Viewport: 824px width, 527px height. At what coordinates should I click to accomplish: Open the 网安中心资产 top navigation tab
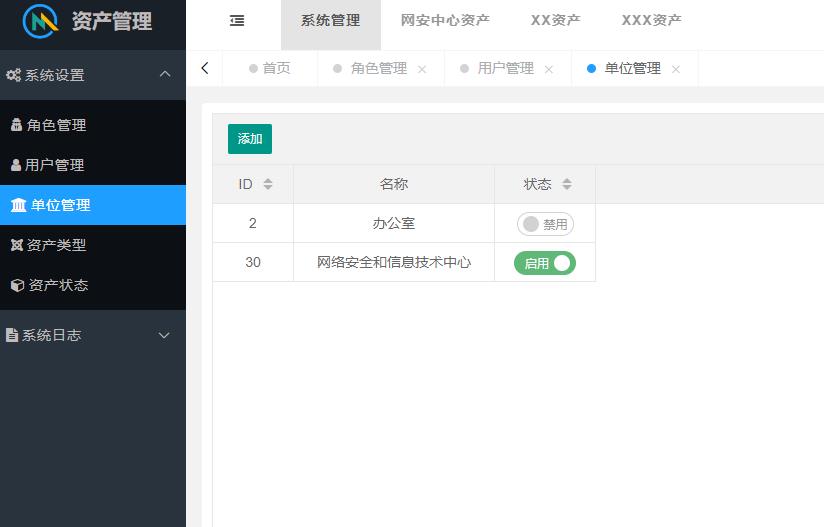pyautogui.click(x=445, y=20)
